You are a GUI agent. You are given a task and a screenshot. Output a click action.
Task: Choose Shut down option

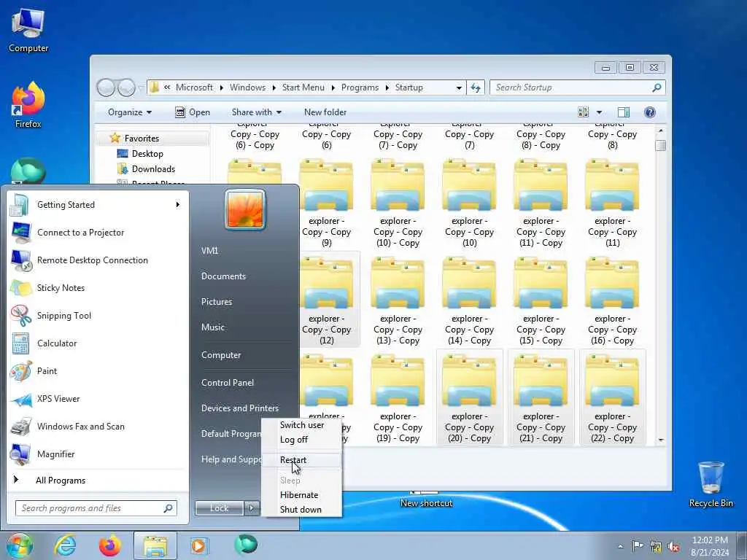pos(301,510)
